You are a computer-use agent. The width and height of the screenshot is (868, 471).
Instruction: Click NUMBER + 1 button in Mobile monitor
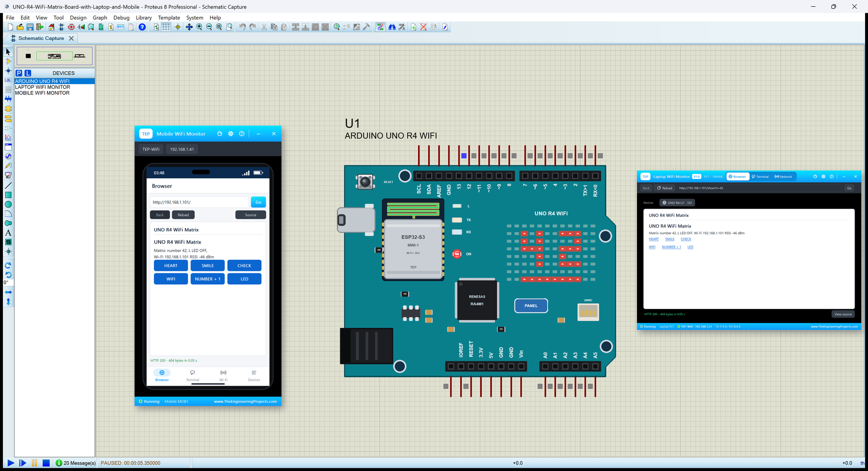point(207,279)
